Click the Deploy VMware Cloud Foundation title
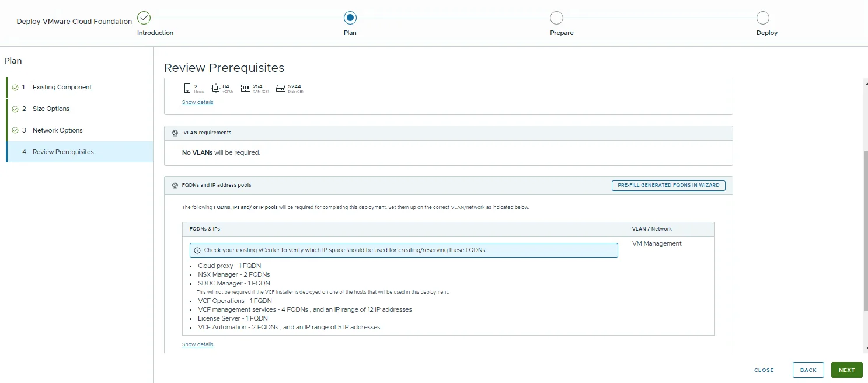The height and width of the screenshot is (383, 868). coord(74,21)
